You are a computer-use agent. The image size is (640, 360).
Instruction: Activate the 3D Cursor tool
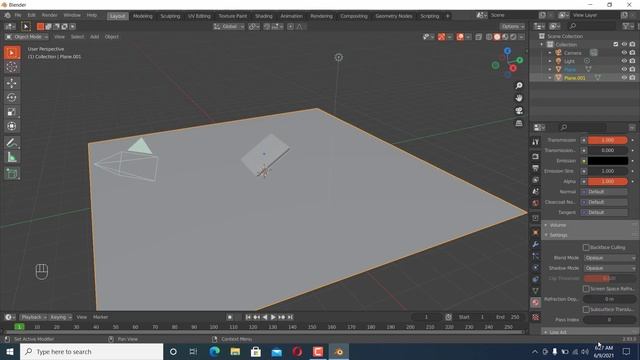pyautogui.click(x=12, y=67)
